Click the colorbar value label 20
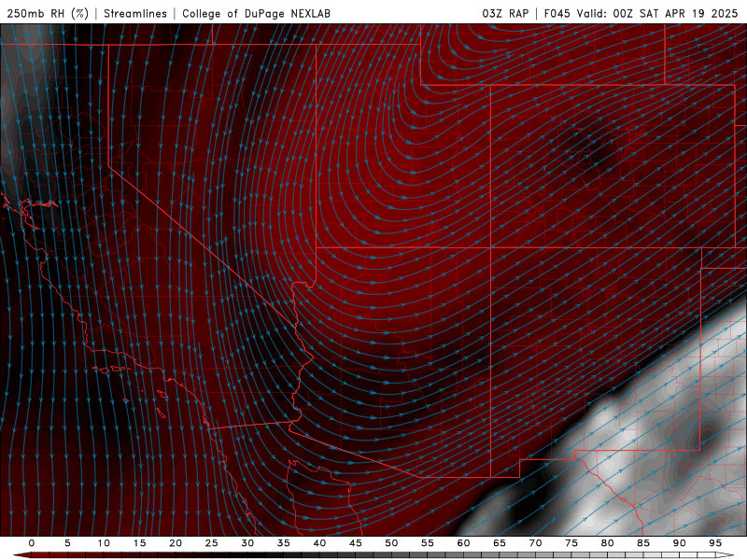 176,543
